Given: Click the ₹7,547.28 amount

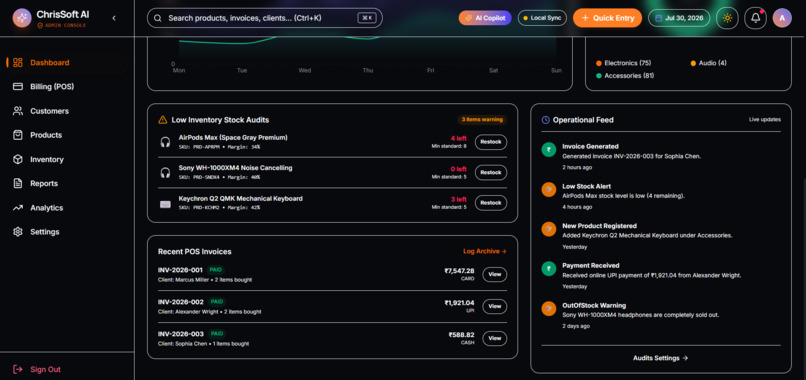Looking at the screenshot, I should click(459, 270).
